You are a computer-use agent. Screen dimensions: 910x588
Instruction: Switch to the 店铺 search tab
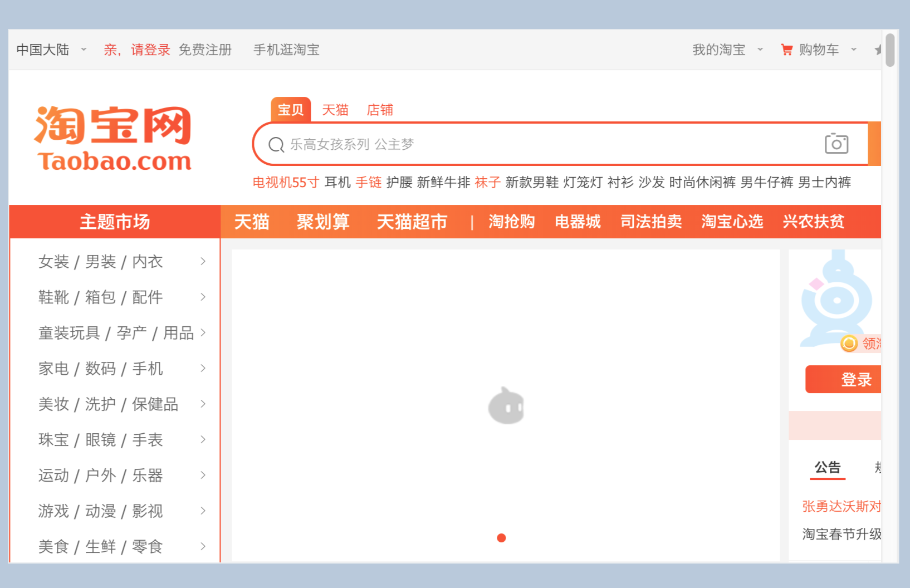pyautogui.click(x=380, y=110)
